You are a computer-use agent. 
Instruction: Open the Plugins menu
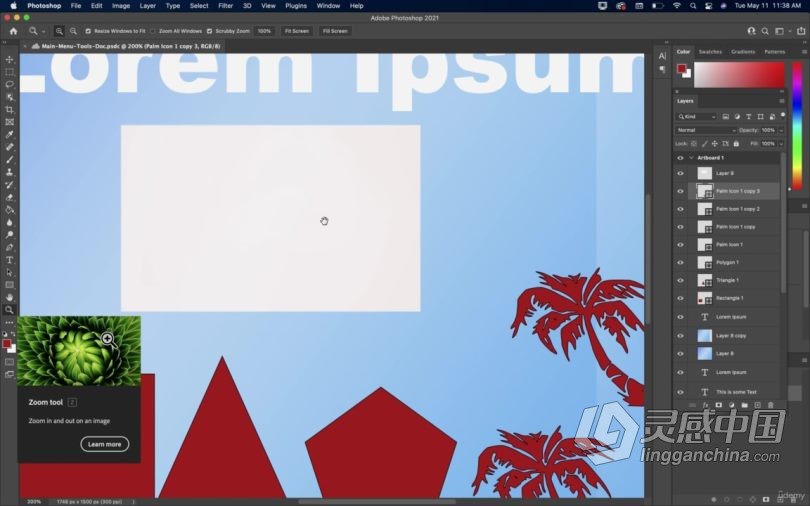pos(296,6)
